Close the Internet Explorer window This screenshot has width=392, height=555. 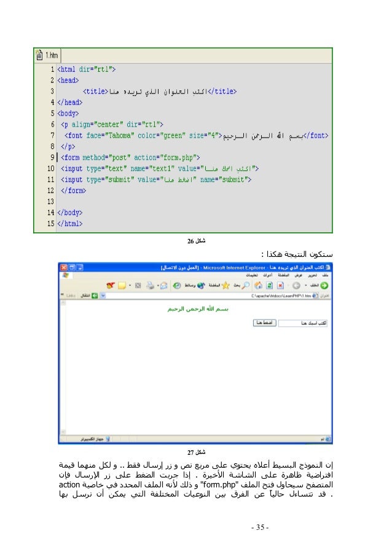(63, 267)
